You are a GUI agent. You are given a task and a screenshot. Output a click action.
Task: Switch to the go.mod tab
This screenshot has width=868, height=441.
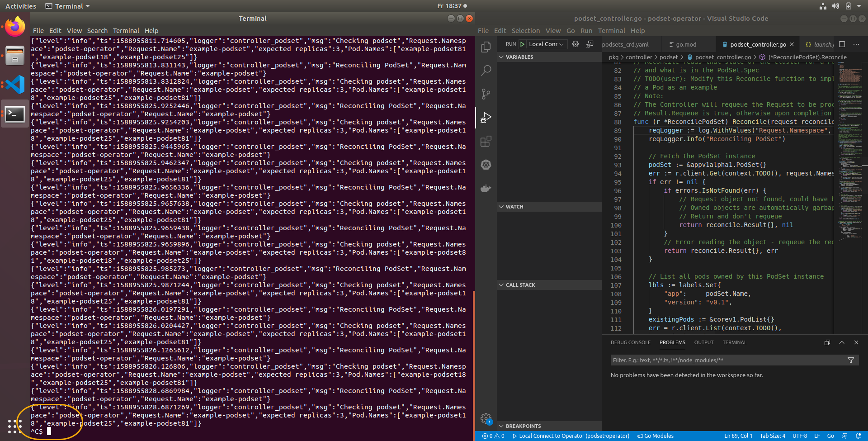(687, 44)
